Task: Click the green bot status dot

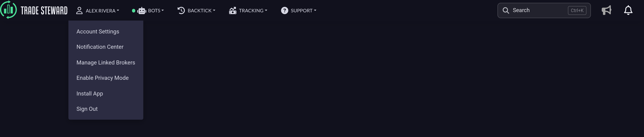Action: 133,11
